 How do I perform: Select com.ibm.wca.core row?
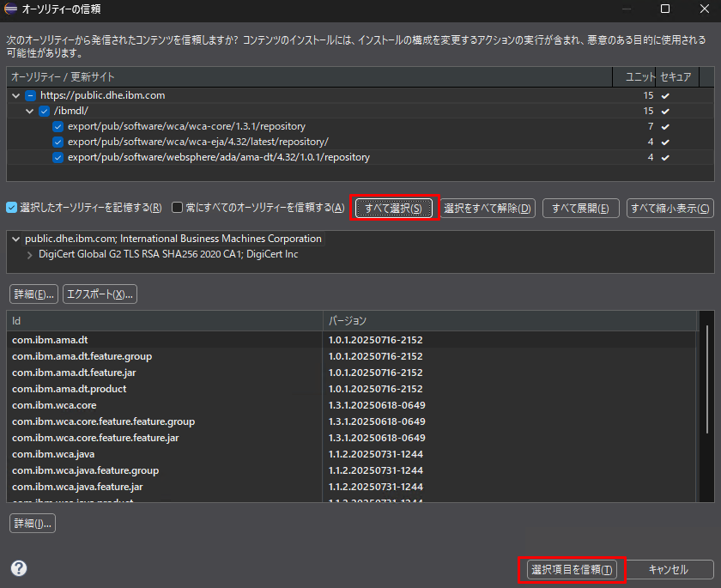pos(351,405)
